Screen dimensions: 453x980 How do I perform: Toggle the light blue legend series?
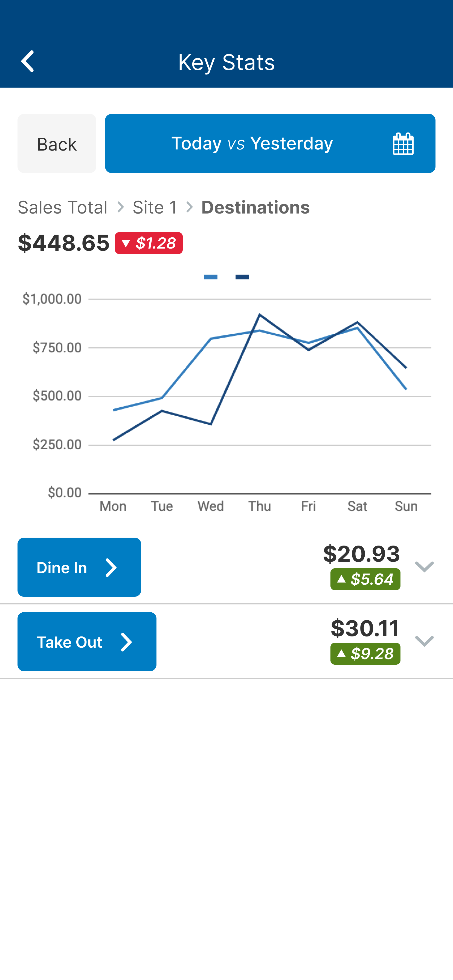click(211, 277)
